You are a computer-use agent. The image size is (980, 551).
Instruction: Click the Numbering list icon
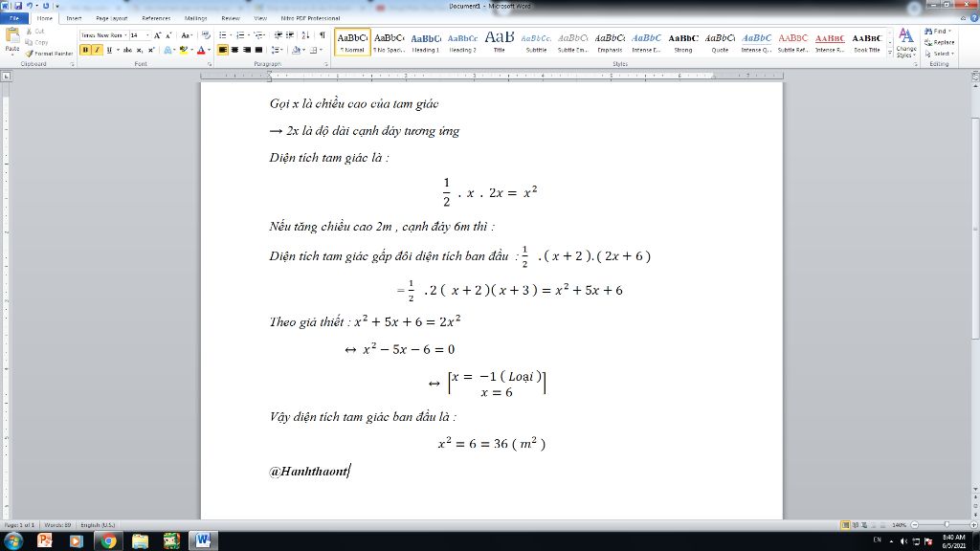[x=242, y=35]
